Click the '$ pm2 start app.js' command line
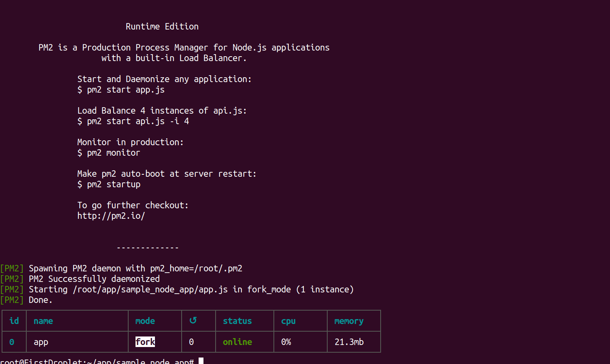Screen dimensions: 610x364 tap(121, 90)
